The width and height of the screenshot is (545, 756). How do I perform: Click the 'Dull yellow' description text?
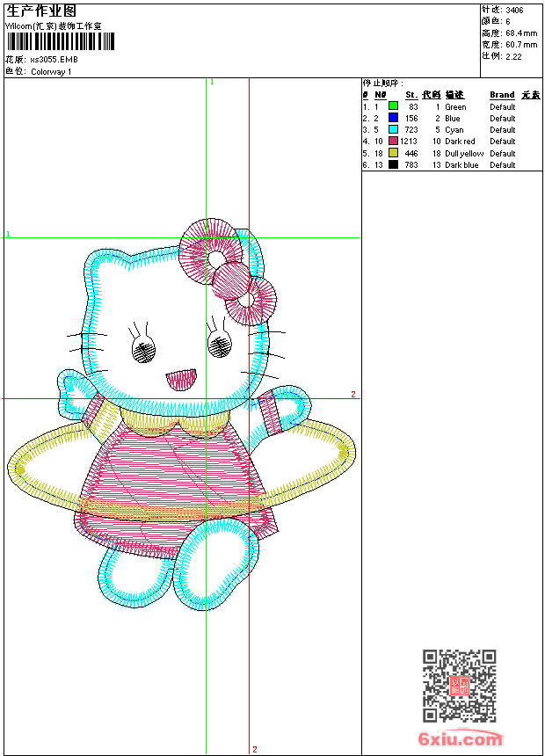click(x=464, y=153)
